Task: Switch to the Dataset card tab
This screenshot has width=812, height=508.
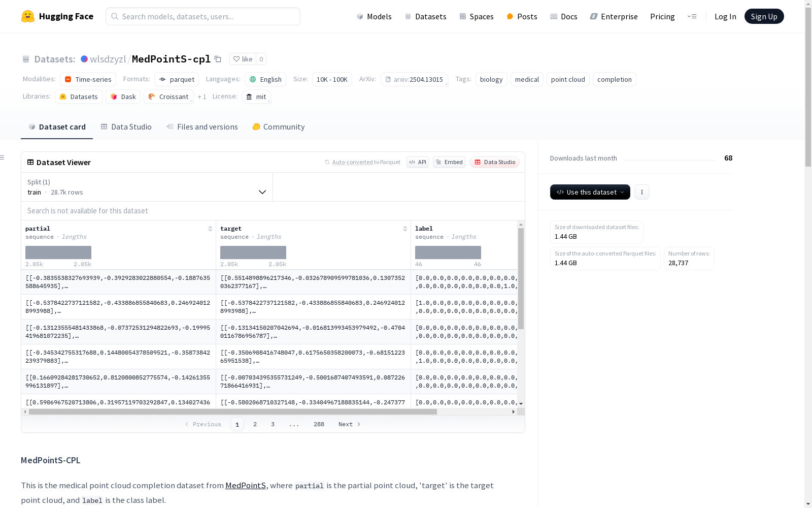Action: [x=57, y=127]
